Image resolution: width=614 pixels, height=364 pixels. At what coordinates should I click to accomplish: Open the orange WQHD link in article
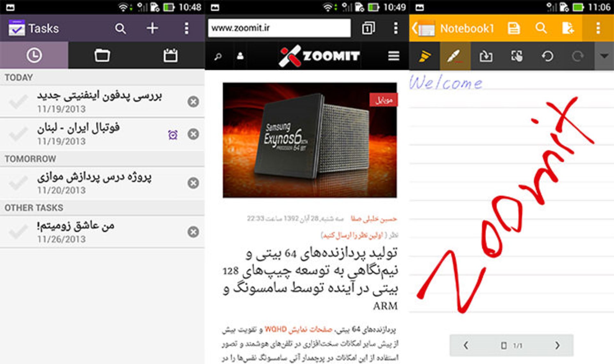click(x=276, y=329)
